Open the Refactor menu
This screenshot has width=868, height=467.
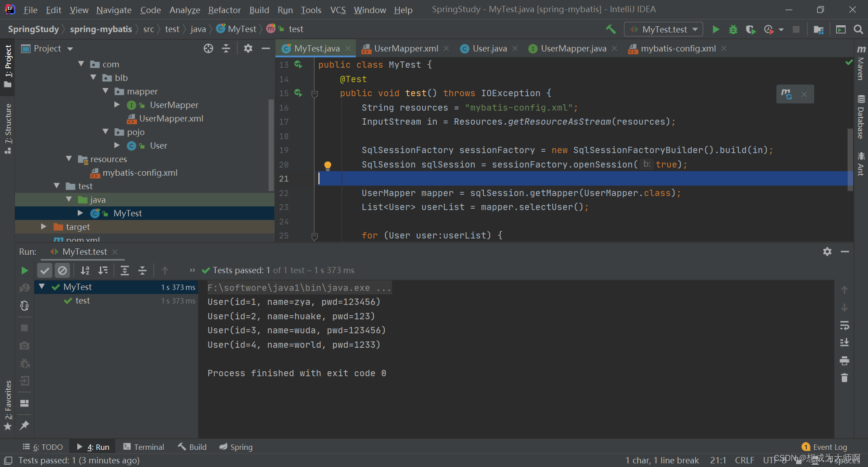click(224, 10)
